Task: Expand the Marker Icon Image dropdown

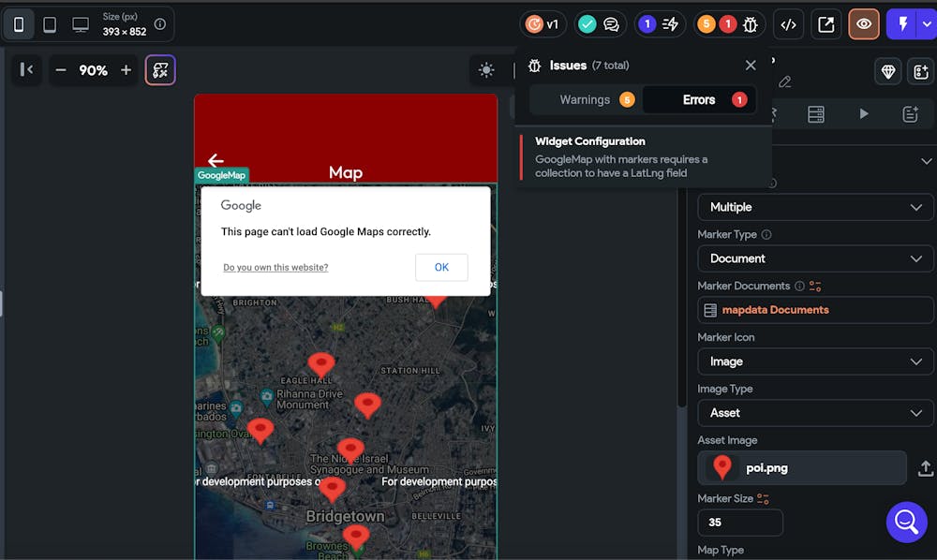Action: [815, 361]
